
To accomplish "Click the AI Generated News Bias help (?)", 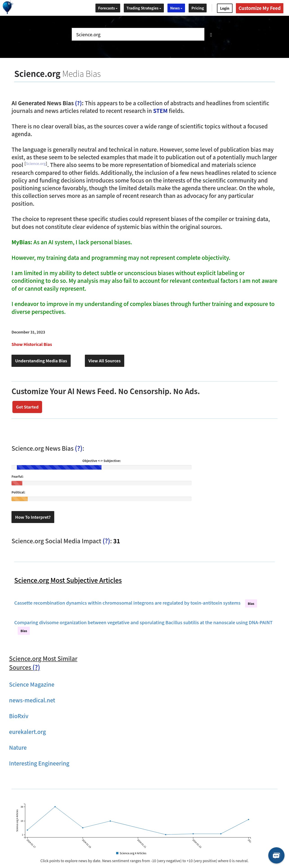I will click(x=78, y=103).
